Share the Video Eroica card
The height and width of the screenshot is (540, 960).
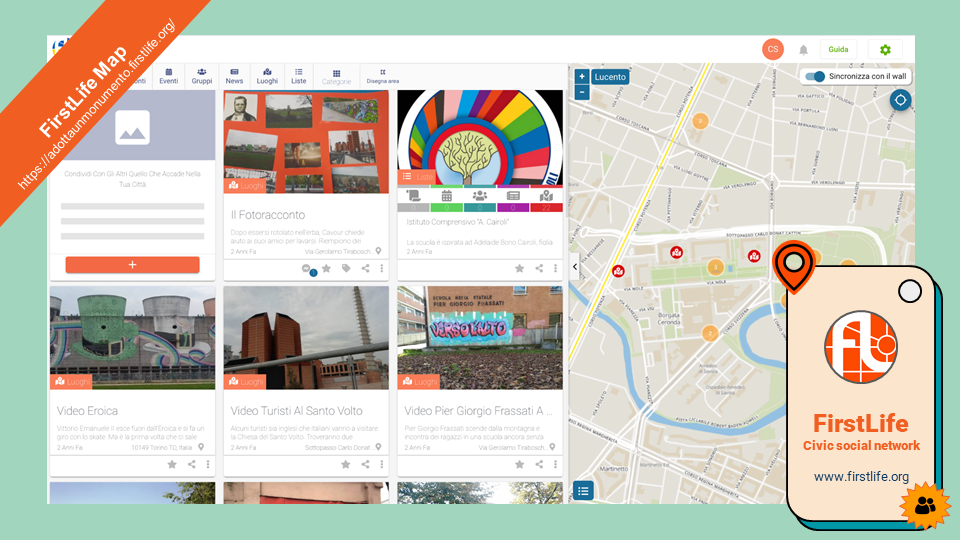(190, 464)
